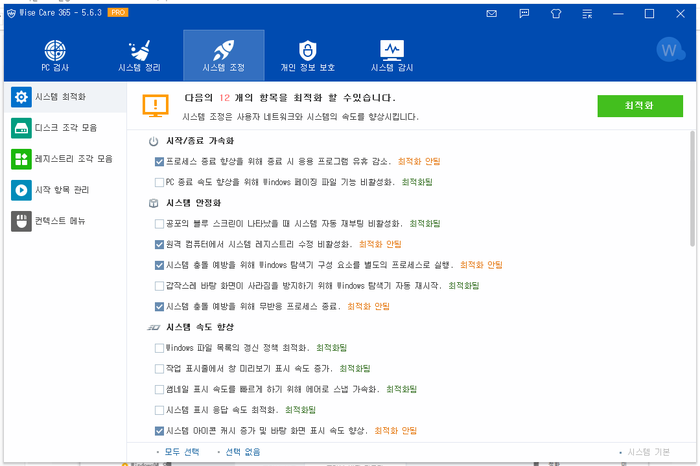
Task: Click the cube icon beside 시스템 안정화
Action: coord(153,204)
